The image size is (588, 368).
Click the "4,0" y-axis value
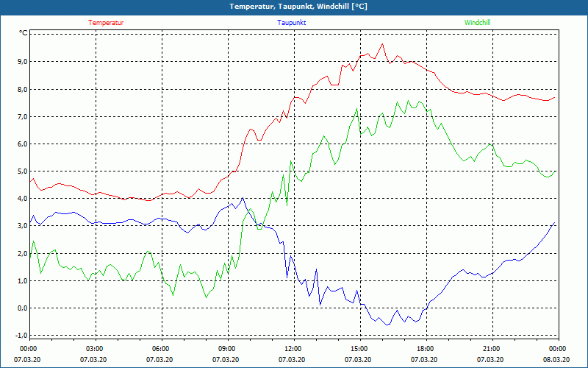pos(24,198)
